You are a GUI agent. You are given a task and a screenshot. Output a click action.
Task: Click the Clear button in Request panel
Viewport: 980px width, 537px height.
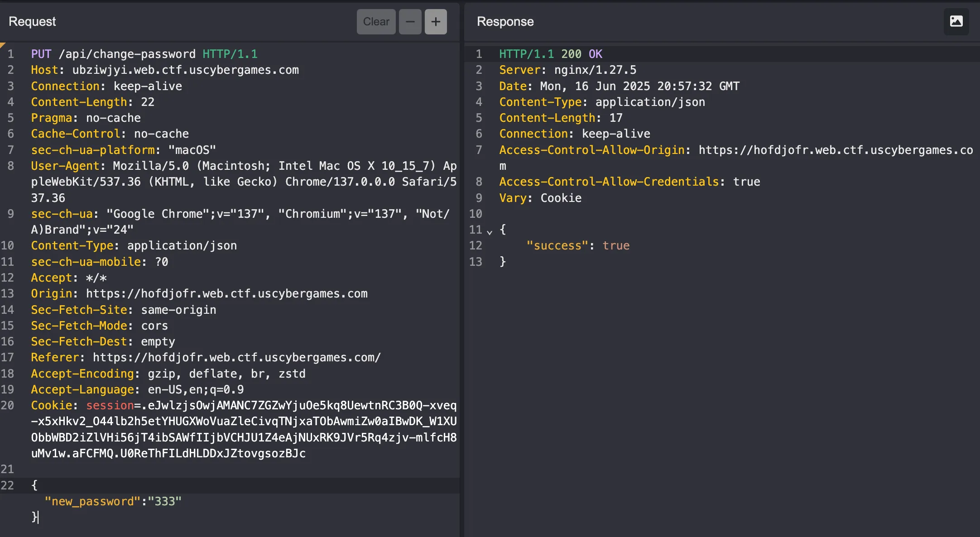click(376, 22)
